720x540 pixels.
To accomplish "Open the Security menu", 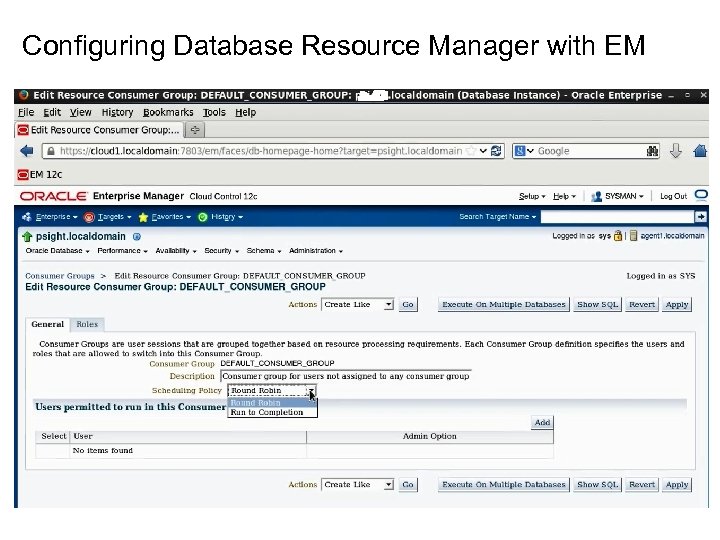I will (x=221, y=251).
